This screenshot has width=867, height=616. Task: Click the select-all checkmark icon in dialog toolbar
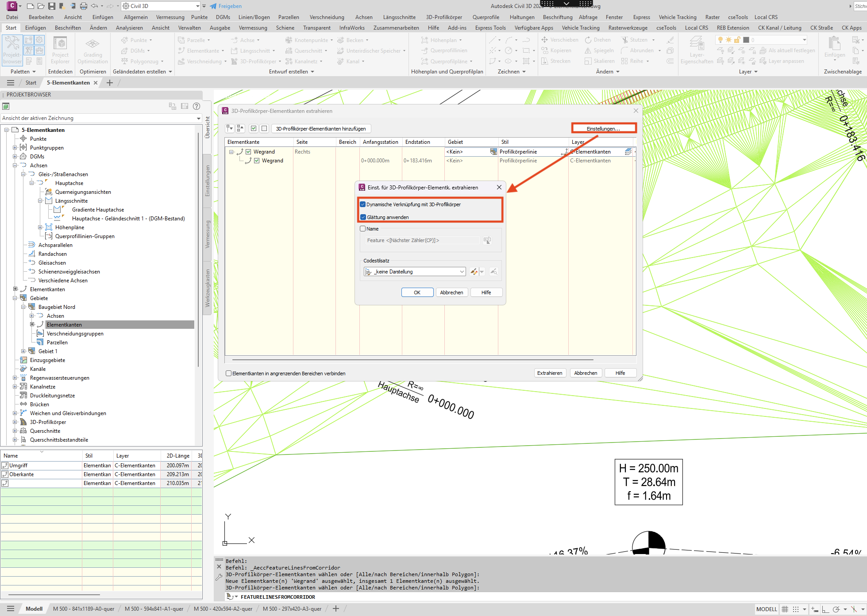[x=254, y=128]
